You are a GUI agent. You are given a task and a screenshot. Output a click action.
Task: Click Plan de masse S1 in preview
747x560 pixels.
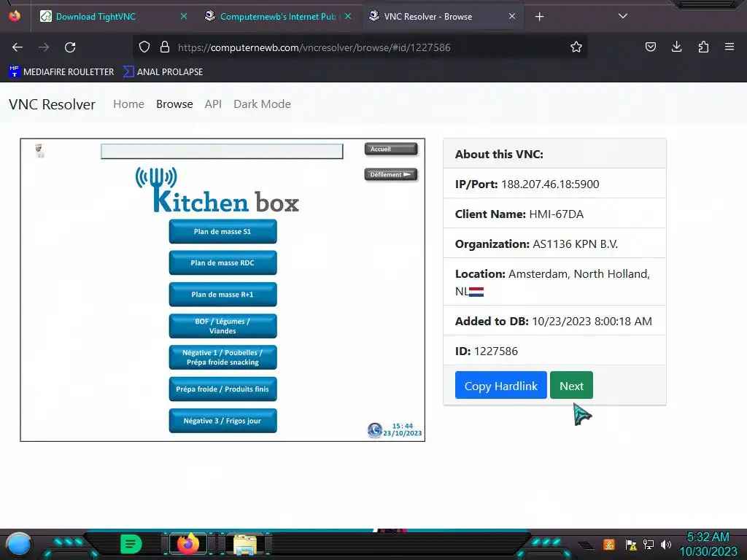(x=223, y=231)
